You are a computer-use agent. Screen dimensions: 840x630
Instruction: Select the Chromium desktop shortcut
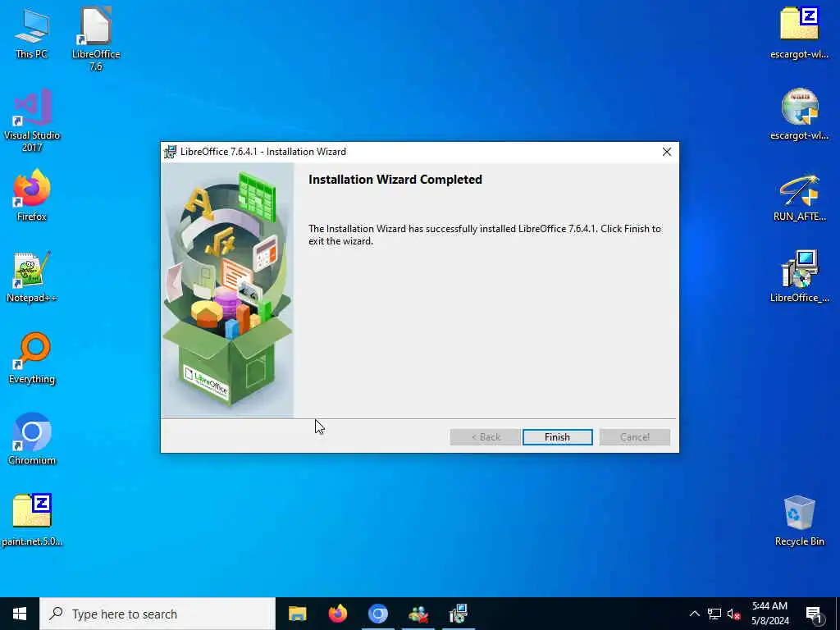tap(32, 440)
